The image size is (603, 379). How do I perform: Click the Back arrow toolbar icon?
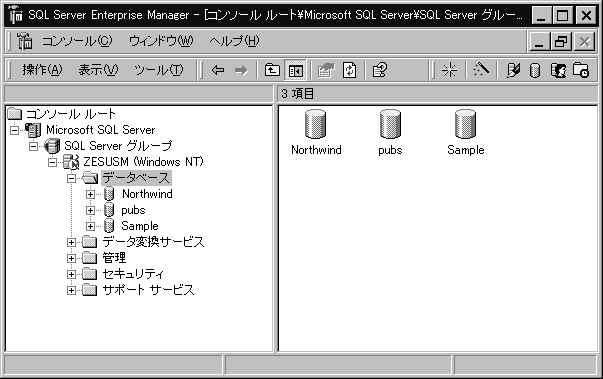click(x=218, y=70)
